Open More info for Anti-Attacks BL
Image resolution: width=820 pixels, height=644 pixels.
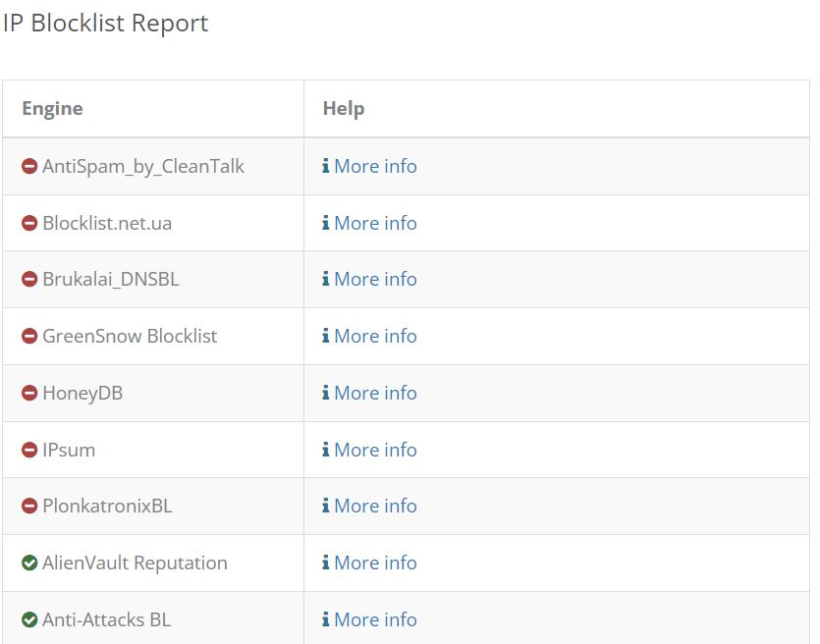(375, 620)
